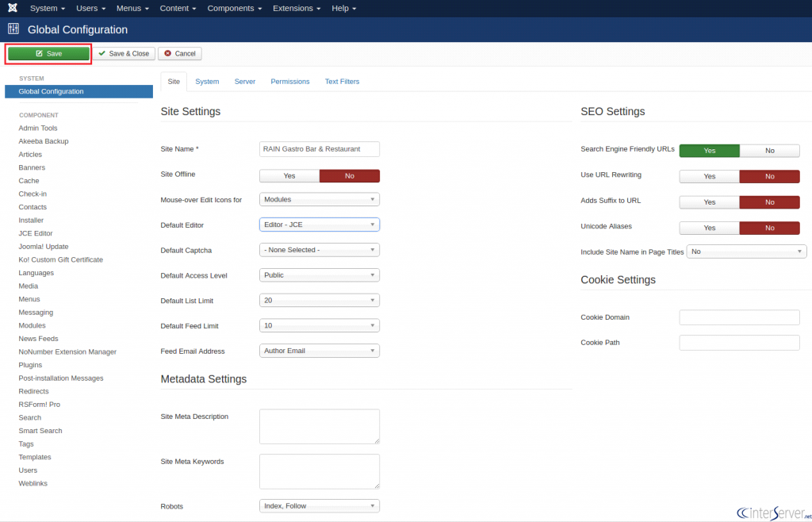Screen dimensions: 812x522
Task: Click Save & Close with checkmark
Action: (x=124, y=53)
